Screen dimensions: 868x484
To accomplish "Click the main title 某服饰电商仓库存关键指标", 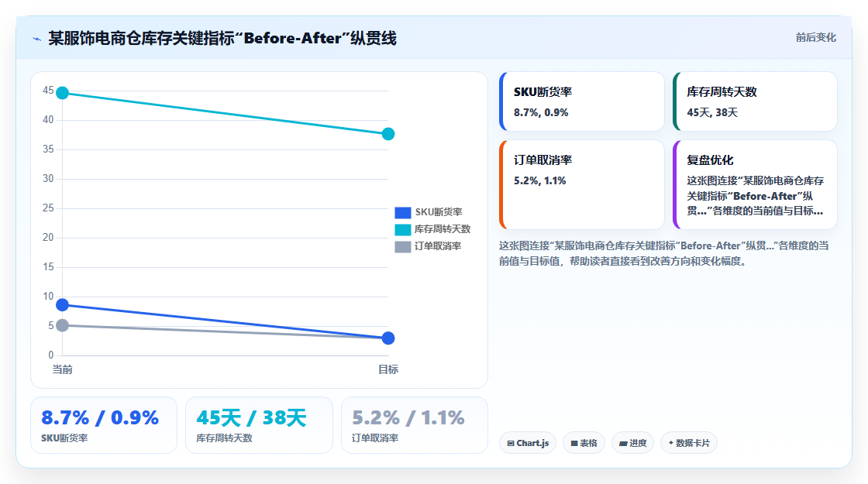I will [222, 38].
